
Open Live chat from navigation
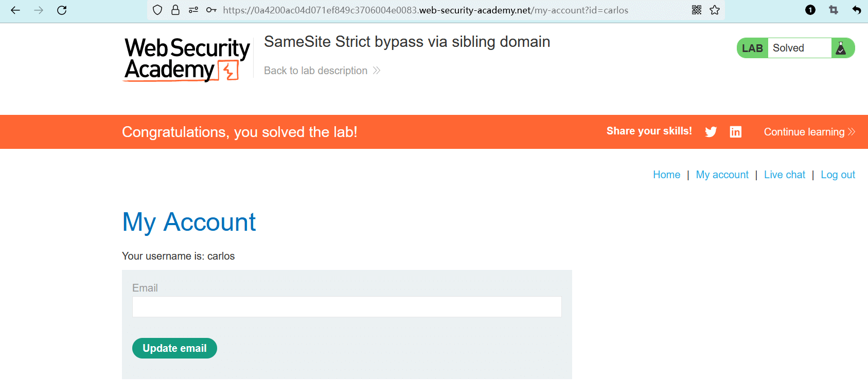click(784, 175)
